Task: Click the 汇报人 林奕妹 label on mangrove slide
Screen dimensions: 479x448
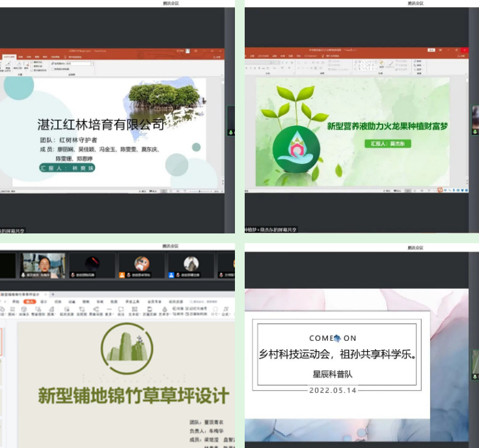Action: [x=67, y=168]
